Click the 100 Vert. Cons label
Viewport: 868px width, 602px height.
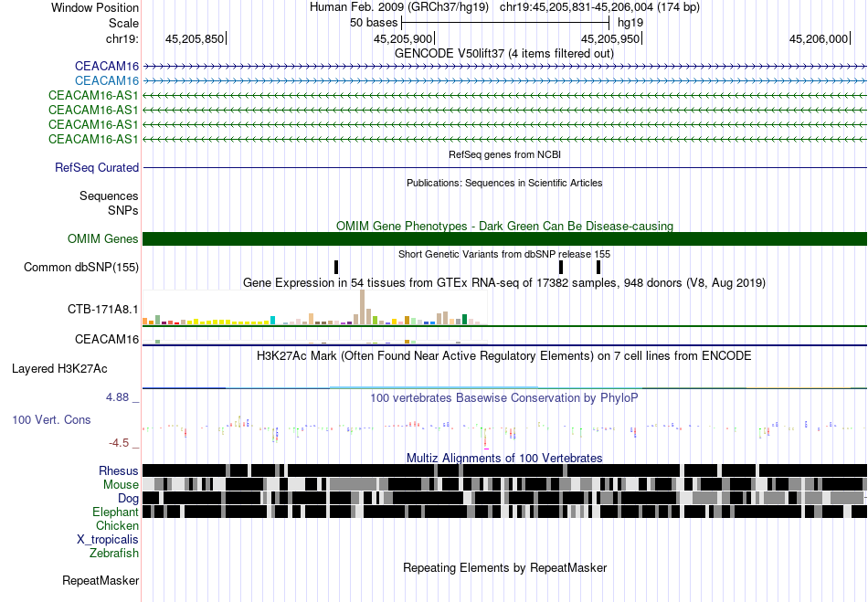pos(51,420)
